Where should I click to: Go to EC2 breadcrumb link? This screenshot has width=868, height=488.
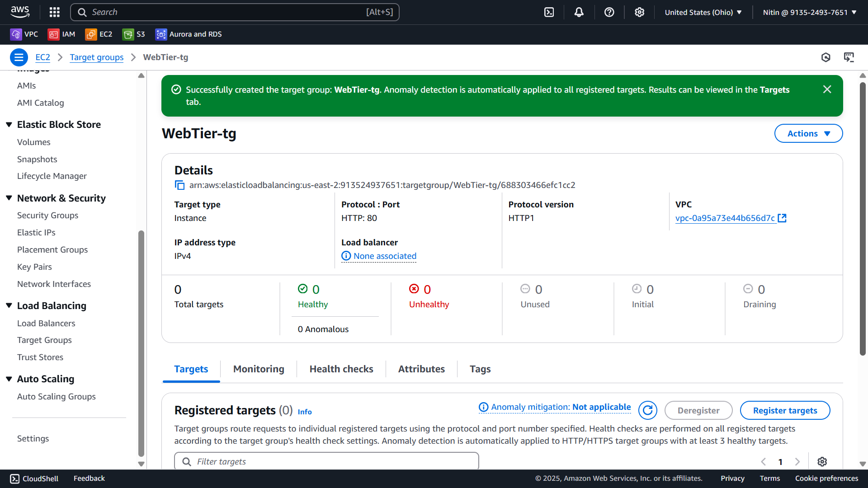(42, 57)
